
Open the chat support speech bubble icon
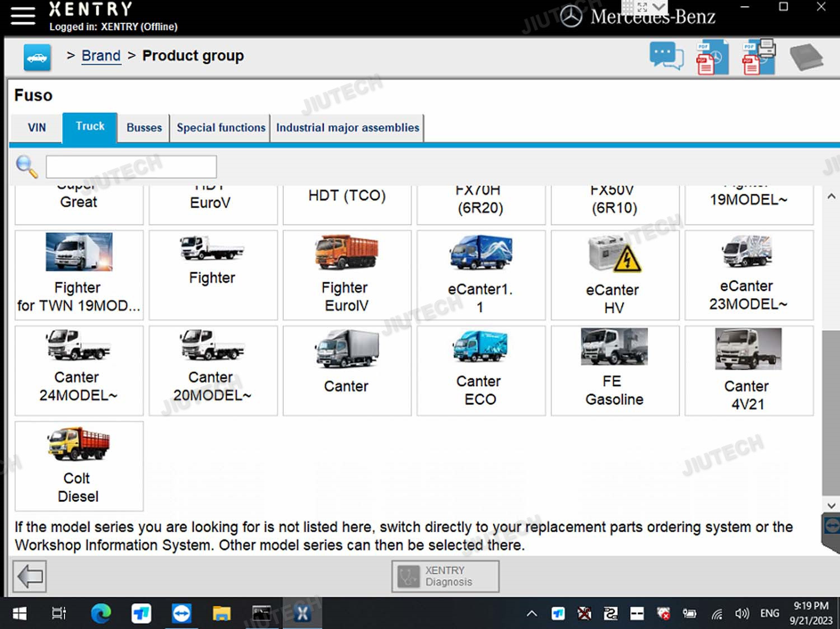(x=666, y=57)
